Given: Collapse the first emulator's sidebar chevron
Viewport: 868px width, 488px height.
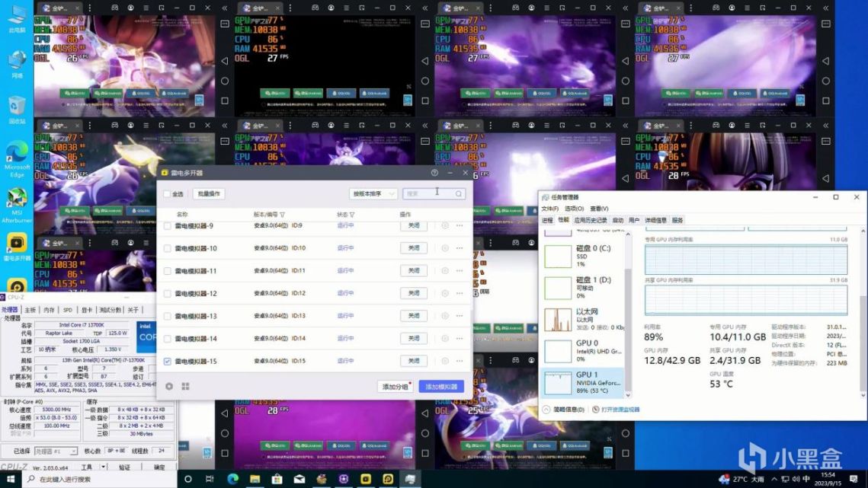Looking at the screenshot, I should 225,8.
